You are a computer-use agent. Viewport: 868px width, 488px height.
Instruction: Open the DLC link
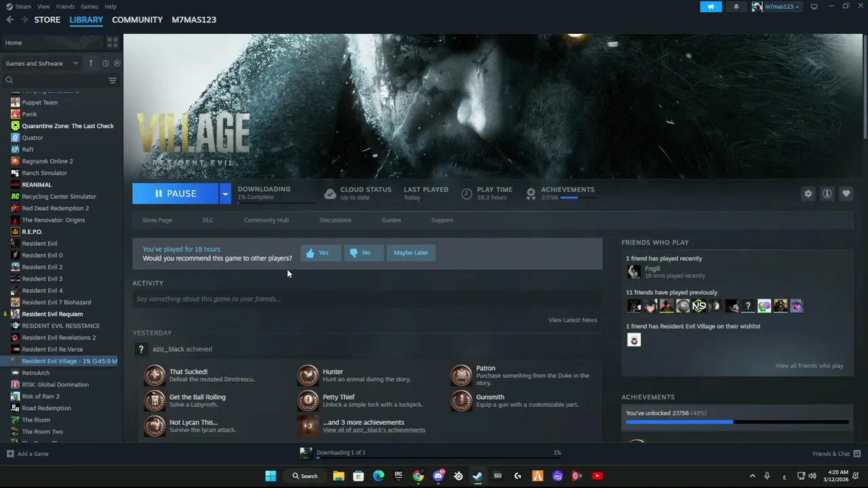208,220
